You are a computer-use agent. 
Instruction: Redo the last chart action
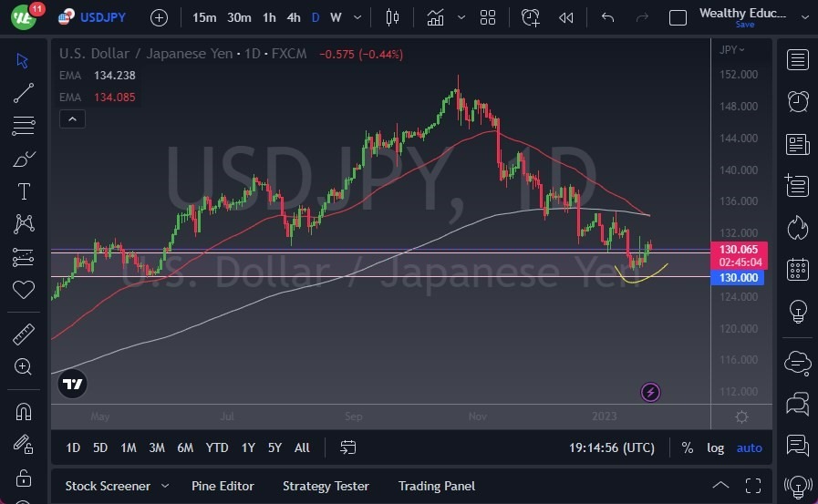click(642, 17)
